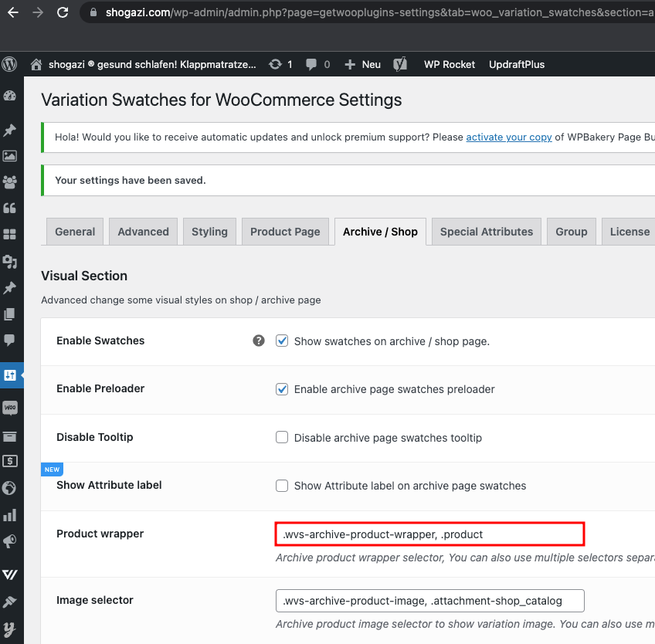
Task: Open the WooCommerce sidebar icon
Action: (9, 407)
